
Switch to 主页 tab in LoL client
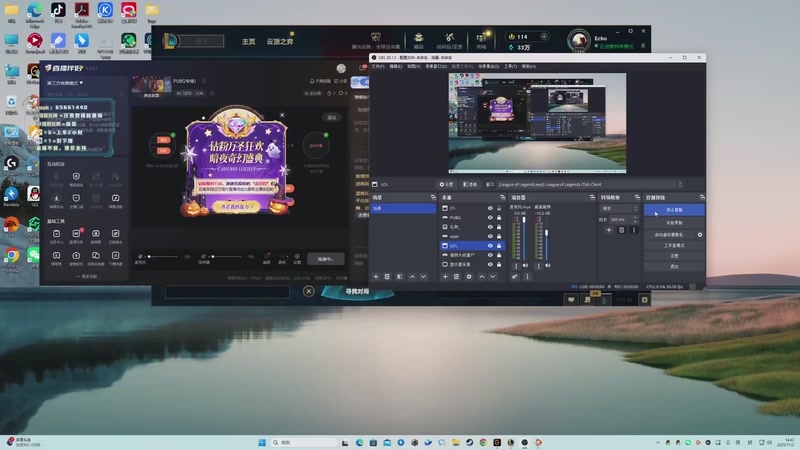[248, 41]
